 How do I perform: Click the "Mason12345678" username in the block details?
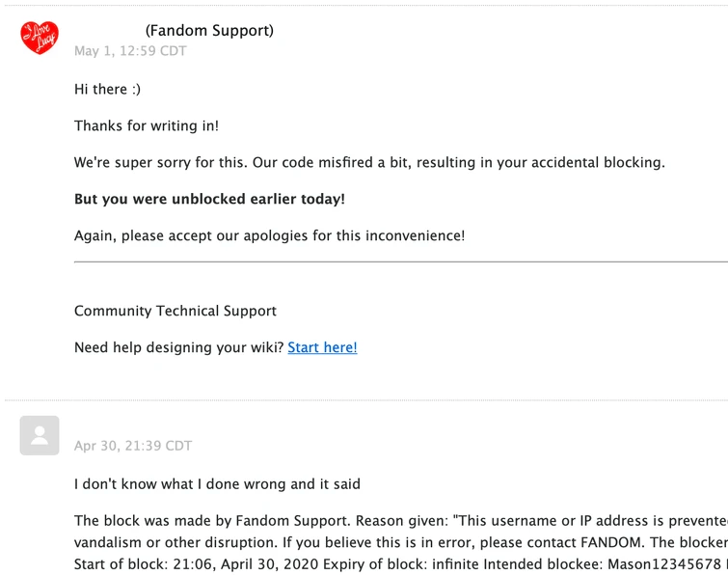pyautogui.click(x=664, y=563)
